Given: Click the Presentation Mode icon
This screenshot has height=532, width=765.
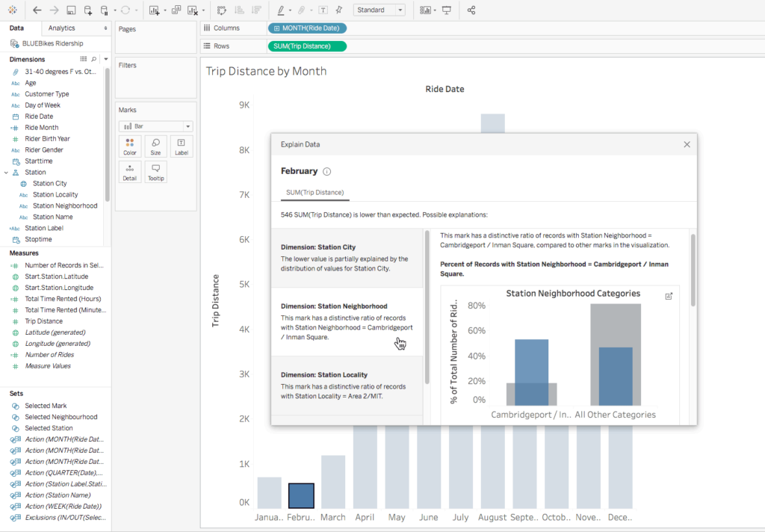Looking at the screenshot, I should 447,10.
